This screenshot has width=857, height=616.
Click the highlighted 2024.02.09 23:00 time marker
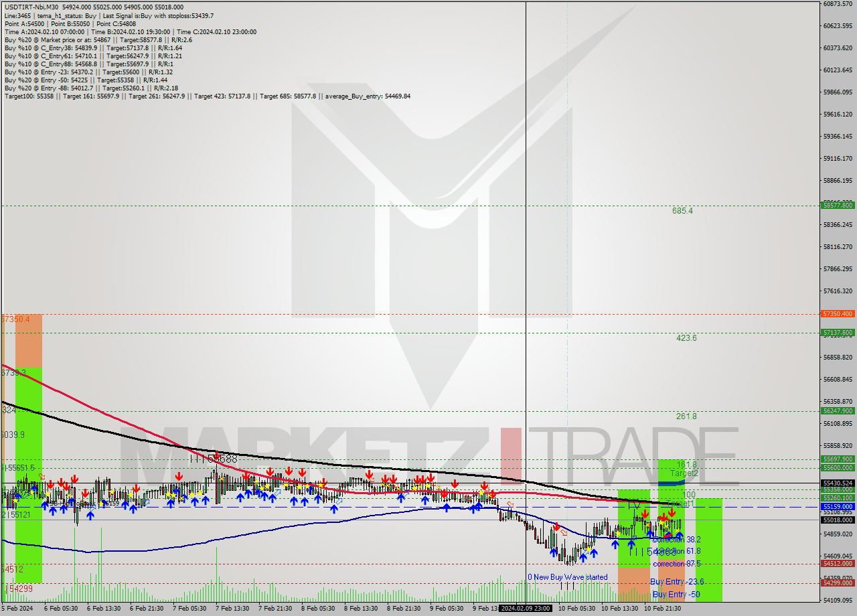[x=526, y=609]
